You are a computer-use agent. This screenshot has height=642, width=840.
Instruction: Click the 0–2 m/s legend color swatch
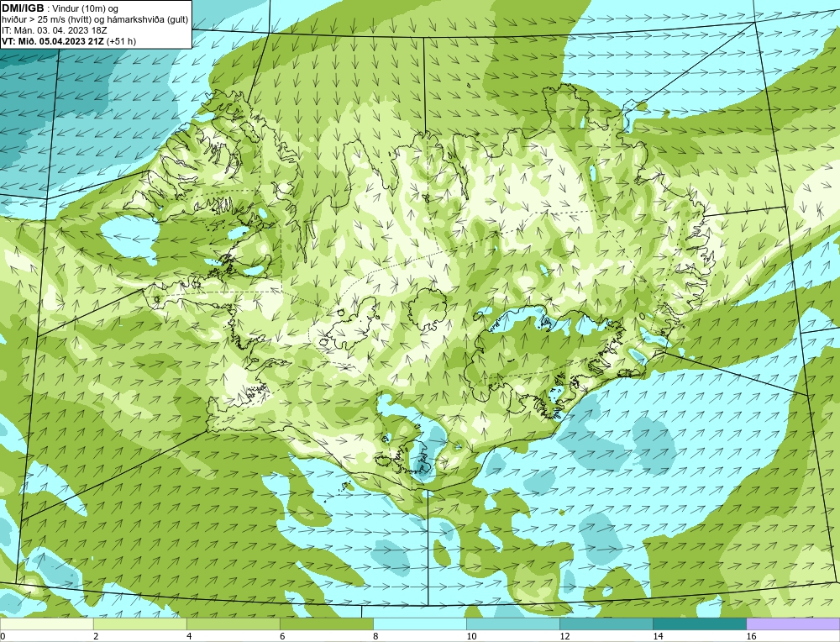[46, 624]
